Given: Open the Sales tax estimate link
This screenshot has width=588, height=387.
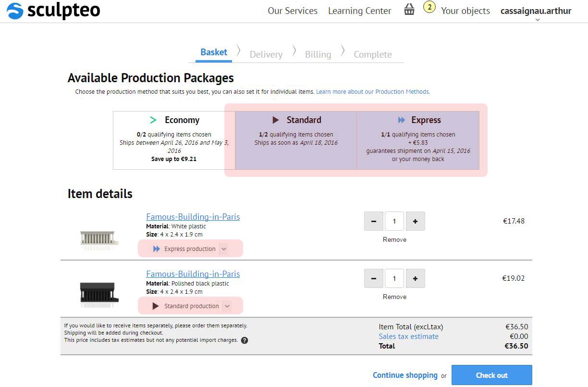Looking at the screenshot, I should (409, 337).
